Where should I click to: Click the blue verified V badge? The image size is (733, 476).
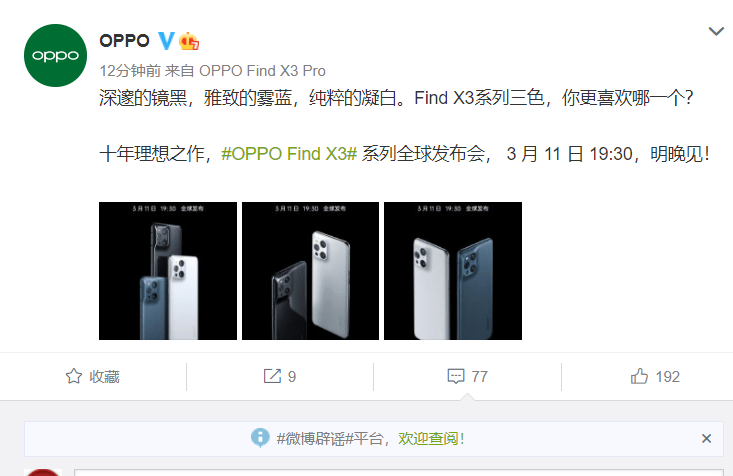point(166,41)
